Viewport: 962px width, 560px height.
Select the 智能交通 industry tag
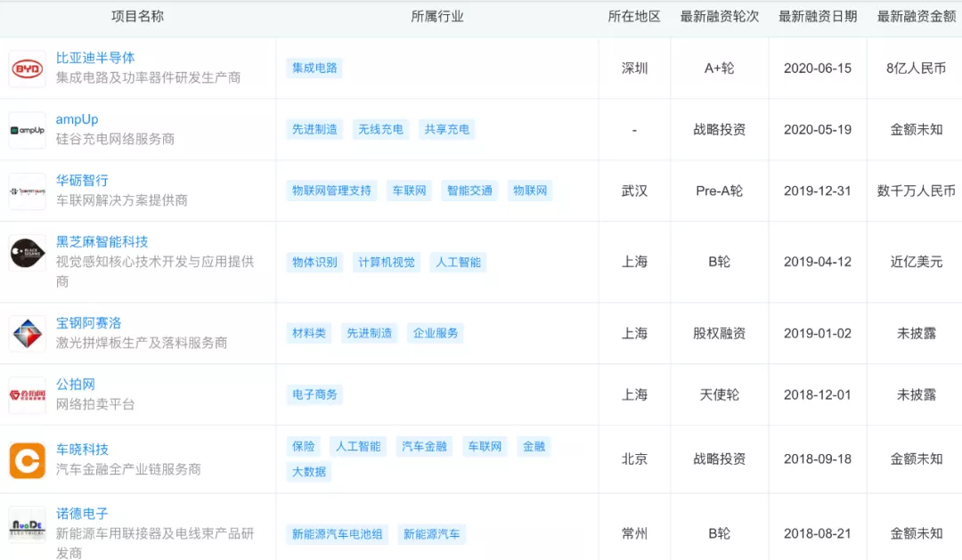(x=469, y=191)
